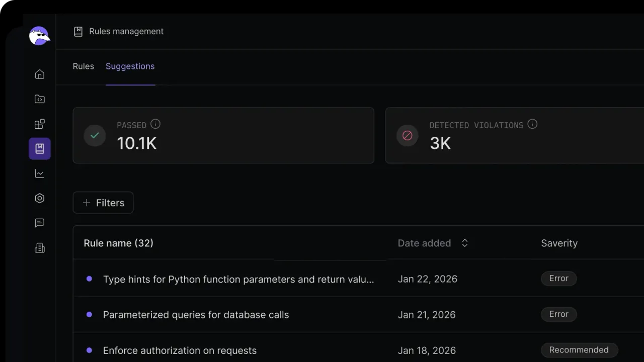Open Parameterized queries for database calls rule
This screenshot has width=644, height=362.
pyautogui.click(x=196, y=315)
